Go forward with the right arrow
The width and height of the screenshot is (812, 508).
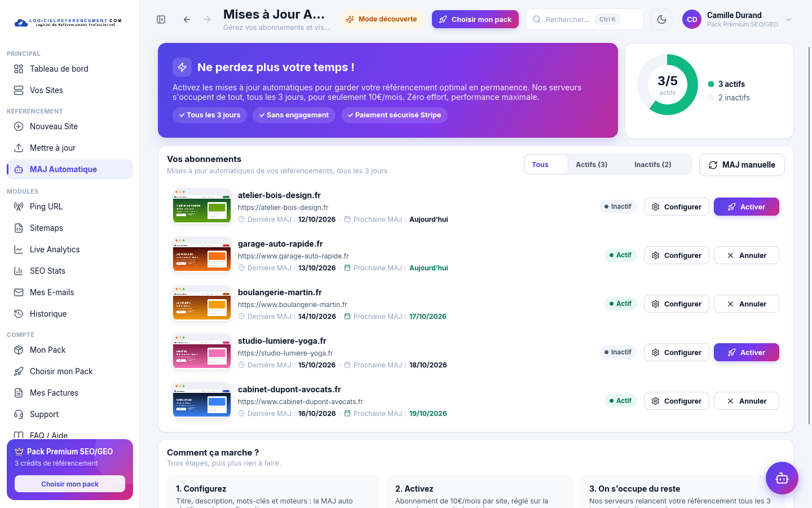(x=208, y=20)
